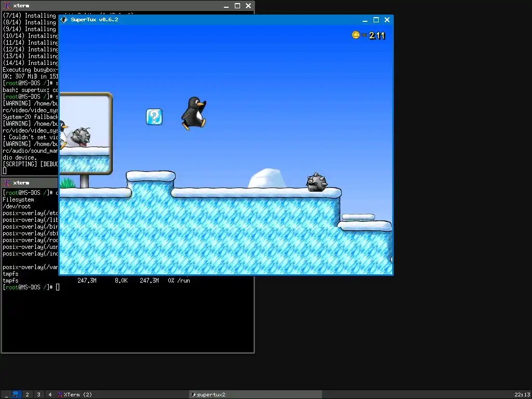Switch to workspace 4 on the taskbar

click(50, 395)
